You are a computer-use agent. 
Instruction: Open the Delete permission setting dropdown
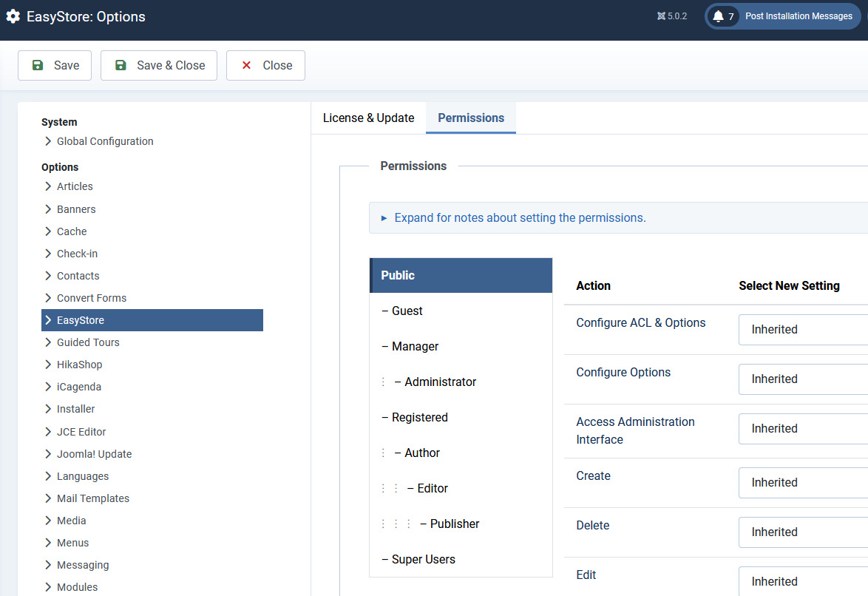click(x=803, y=532)
